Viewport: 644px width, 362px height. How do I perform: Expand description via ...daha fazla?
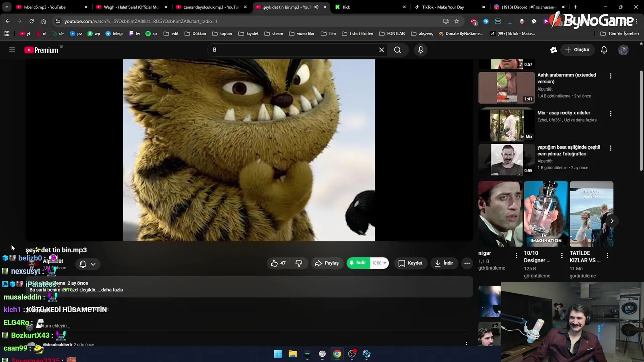click(109, 290)
